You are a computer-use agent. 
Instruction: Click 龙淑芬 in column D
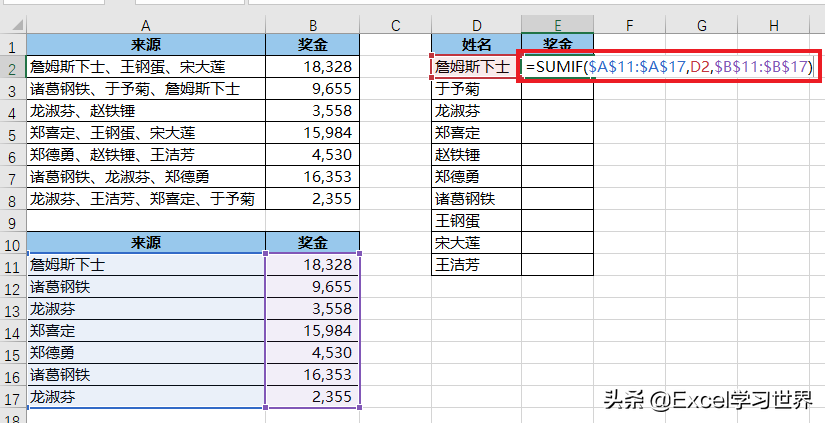click(477, 111)
